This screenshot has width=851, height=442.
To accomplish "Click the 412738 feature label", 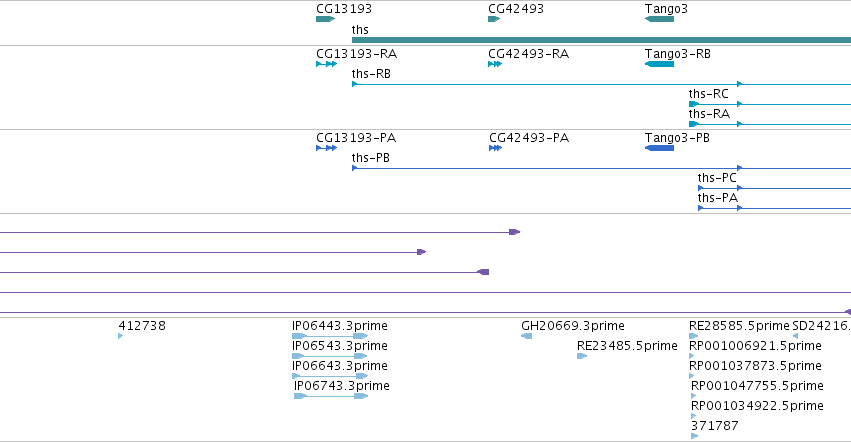I will [142, 326].
